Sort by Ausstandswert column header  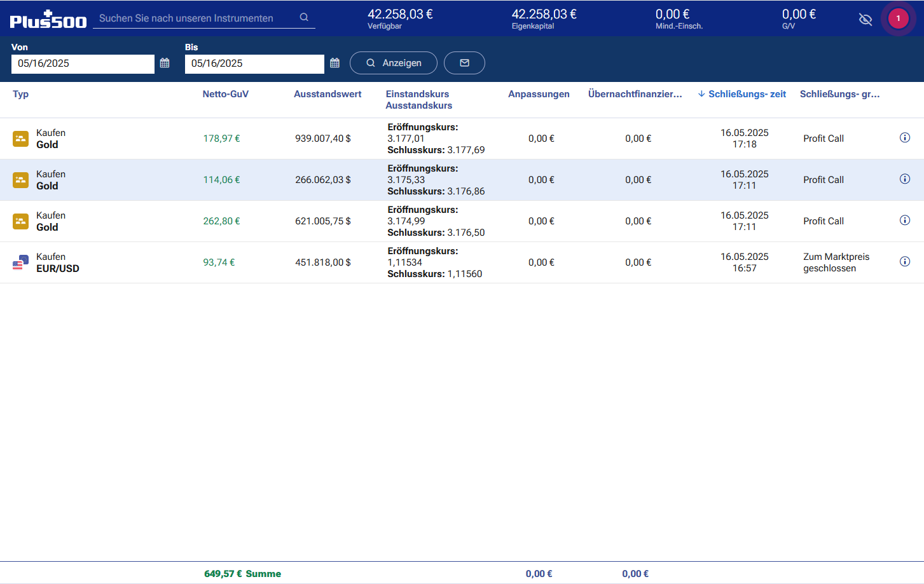tap(328, 94)
